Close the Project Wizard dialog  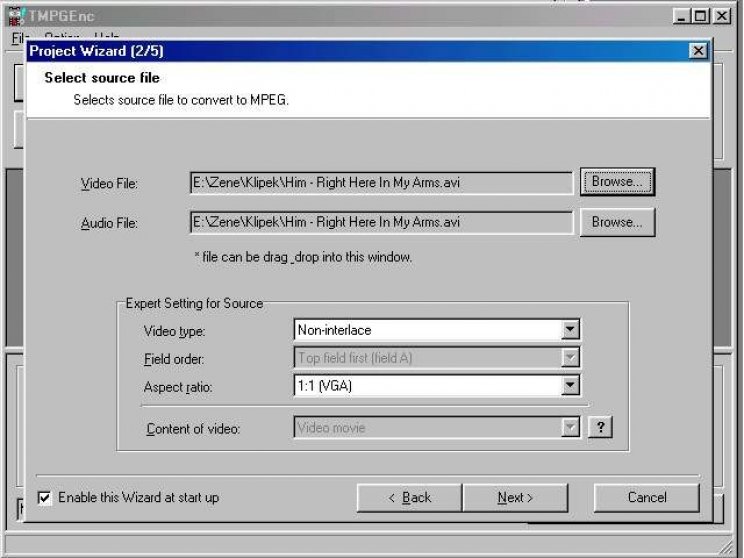[x=698, y=51]
